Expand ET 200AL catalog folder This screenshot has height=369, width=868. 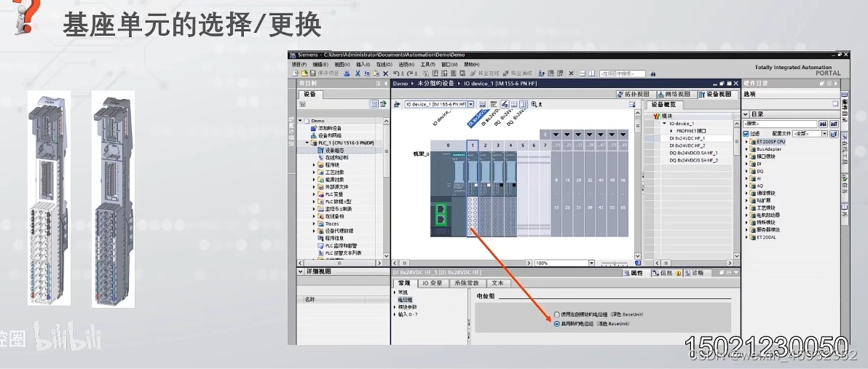click(747, 237)
